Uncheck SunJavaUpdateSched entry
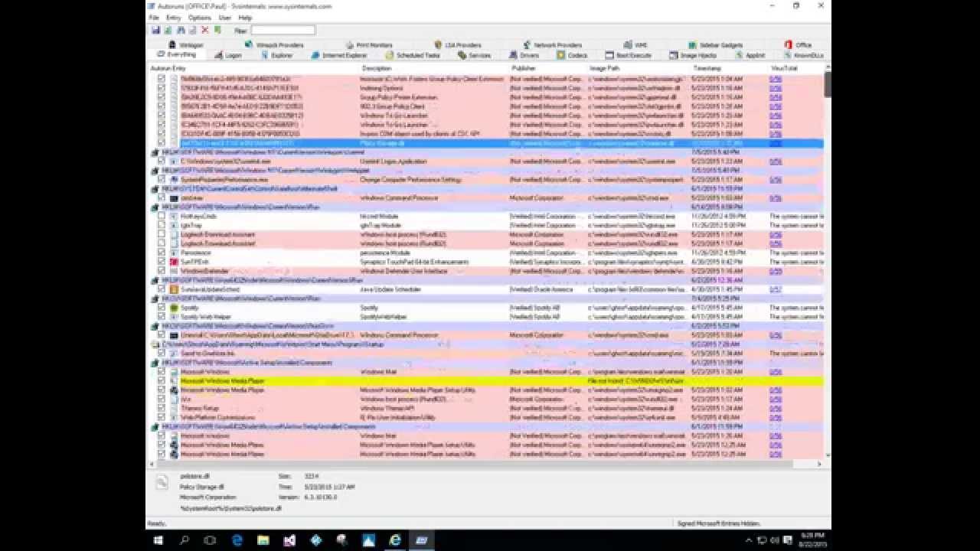This screenshot has height=551, width=980. 162,289
